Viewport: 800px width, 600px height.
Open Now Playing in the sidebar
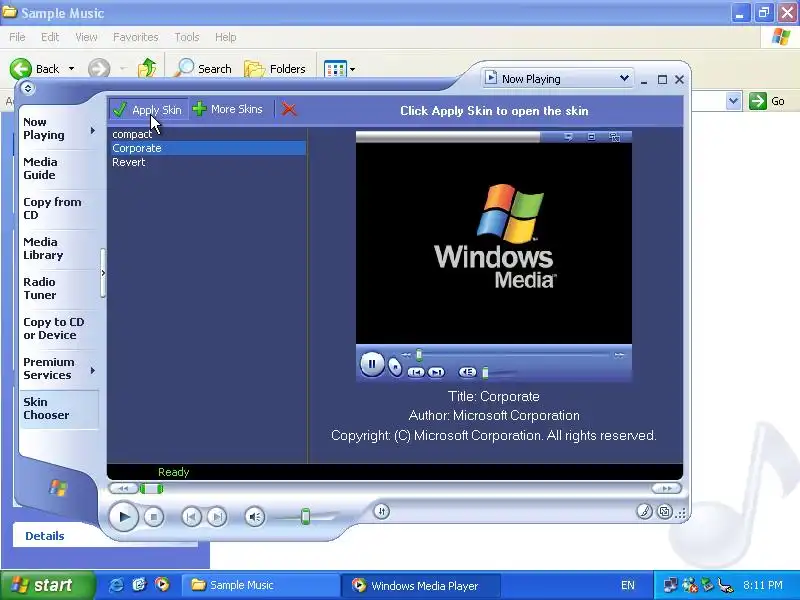tap(44, 129)
